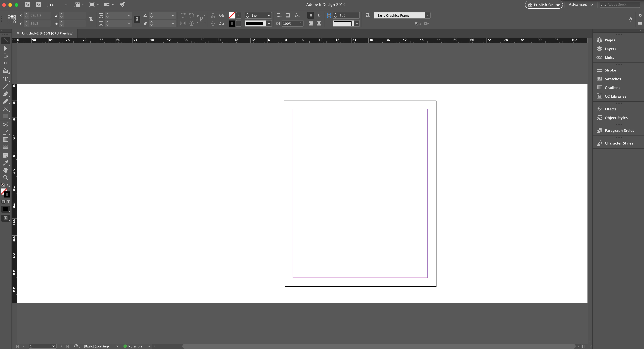Switch to Untitled-2 document tab

click(x=48, y=33)
